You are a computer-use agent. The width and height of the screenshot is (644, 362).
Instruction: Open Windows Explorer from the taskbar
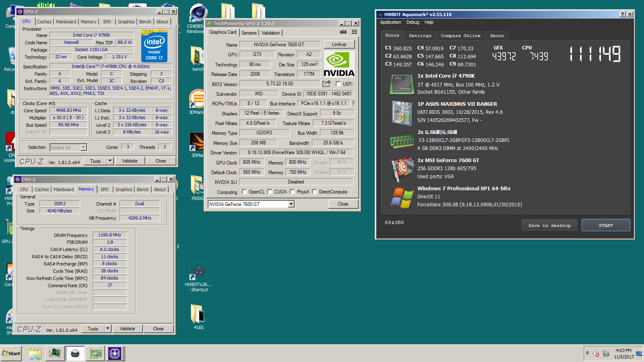(35, 354)
